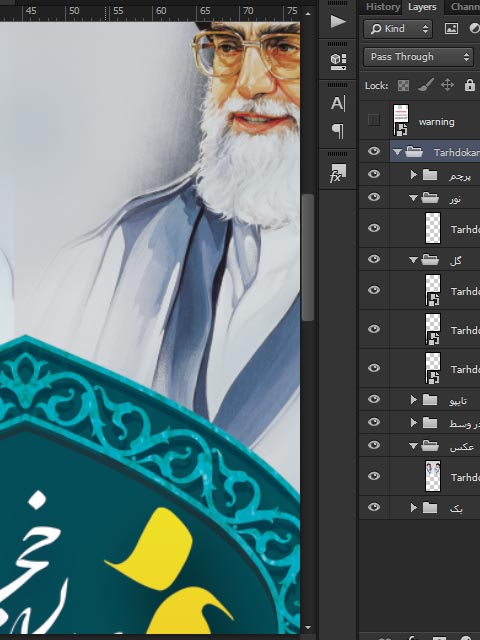Hide the Tarhdokan group
Screen dimensions: 480x640
point(373,151)
